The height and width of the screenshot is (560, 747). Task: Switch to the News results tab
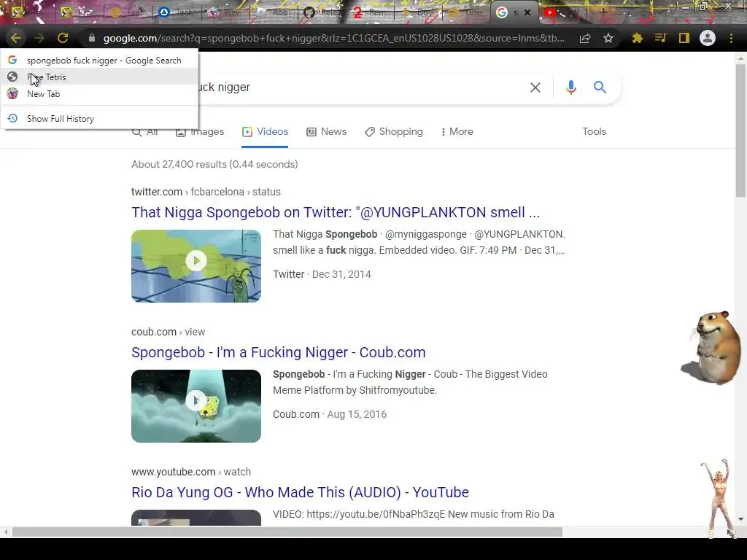(326, 132)
